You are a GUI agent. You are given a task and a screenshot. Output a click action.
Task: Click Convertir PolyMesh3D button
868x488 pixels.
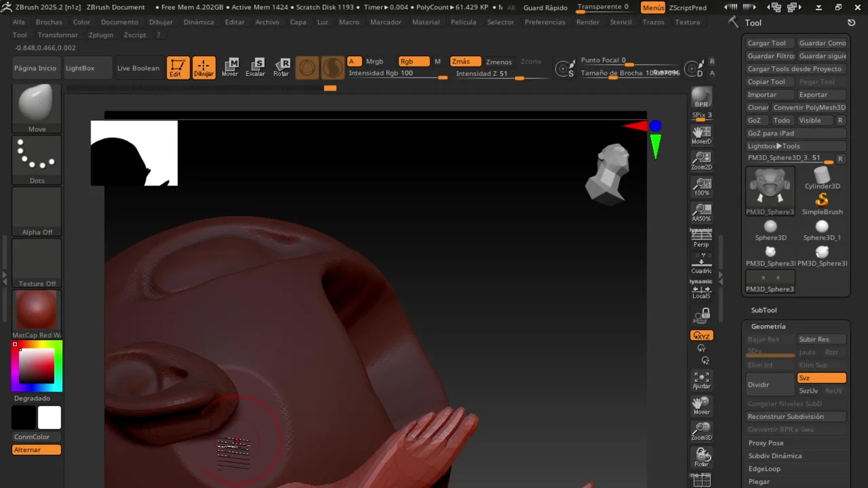[809, 107]
